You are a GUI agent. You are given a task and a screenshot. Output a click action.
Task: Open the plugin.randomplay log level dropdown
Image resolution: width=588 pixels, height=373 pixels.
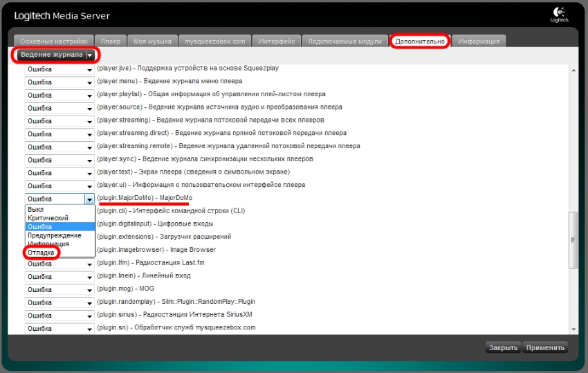(x=89, y=302)
